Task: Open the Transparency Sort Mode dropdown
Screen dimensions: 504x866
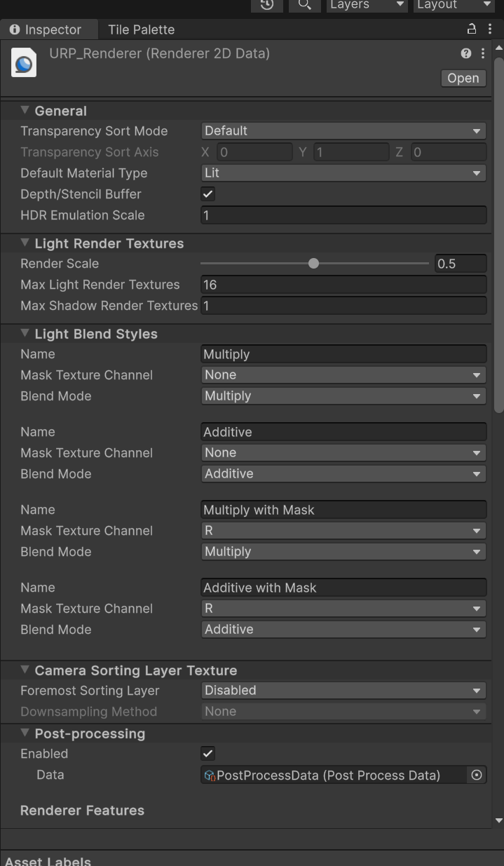Action: point(343,131)
